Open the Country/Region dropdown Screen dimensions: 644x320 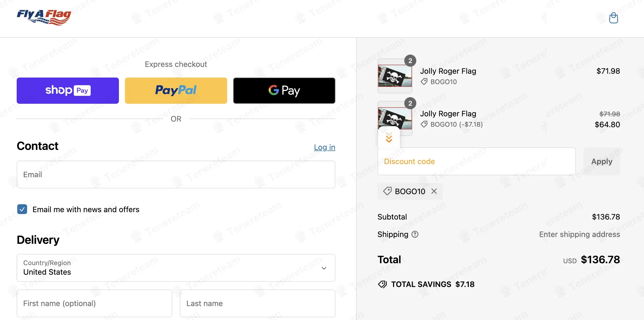176,268
